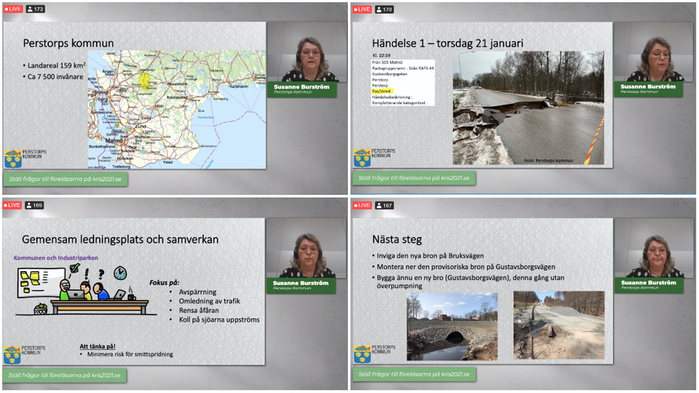
Task: Click the crest logo on the map slide
Action: [13, 159]
